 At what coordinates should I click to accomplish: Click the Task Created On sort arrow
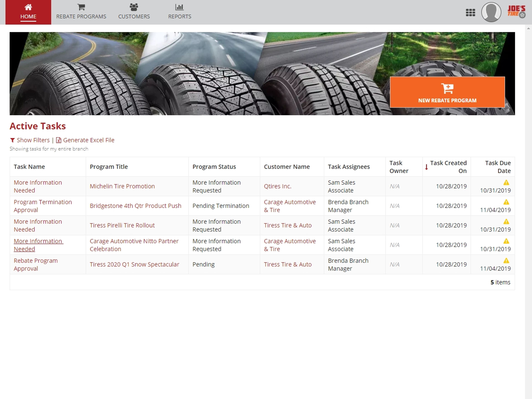[x=426, y=167]
